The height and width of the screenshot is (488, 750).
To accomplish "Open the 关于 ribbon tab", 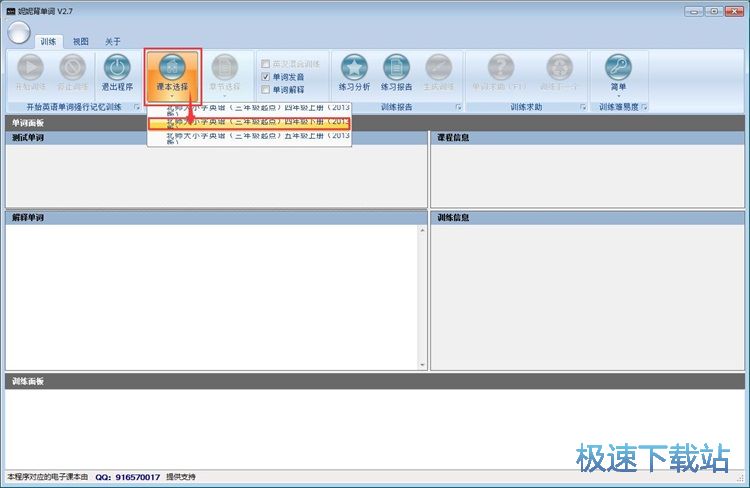I will click(x=112, y=42).
